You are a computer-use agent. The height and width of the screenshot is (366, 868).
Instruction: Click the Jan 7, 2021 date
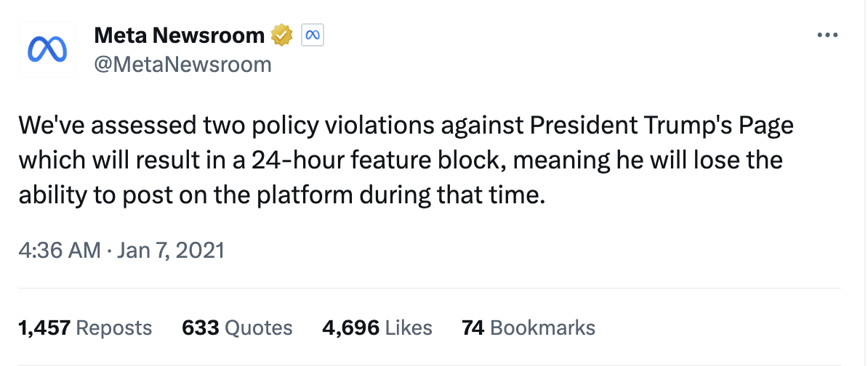(x=169, y=251)
